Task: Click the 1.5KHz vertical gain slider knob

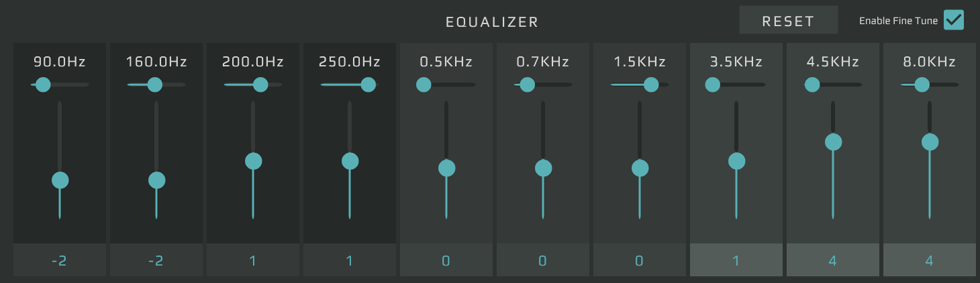Action: coord(640,168)
